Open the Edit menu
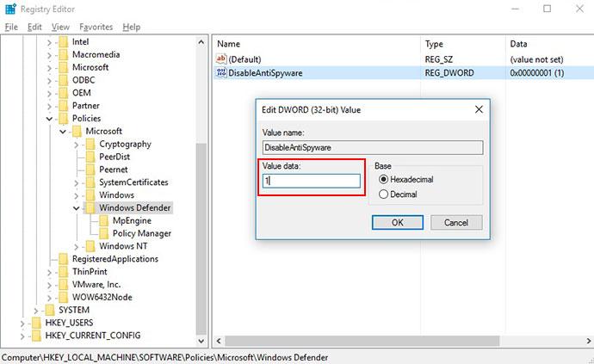594x364 pixels. click(x=34, y=27)
